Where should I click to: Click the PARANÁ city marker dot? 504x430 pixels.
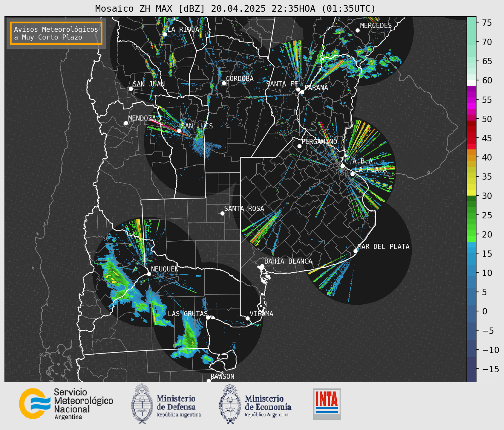coord(302,92)
